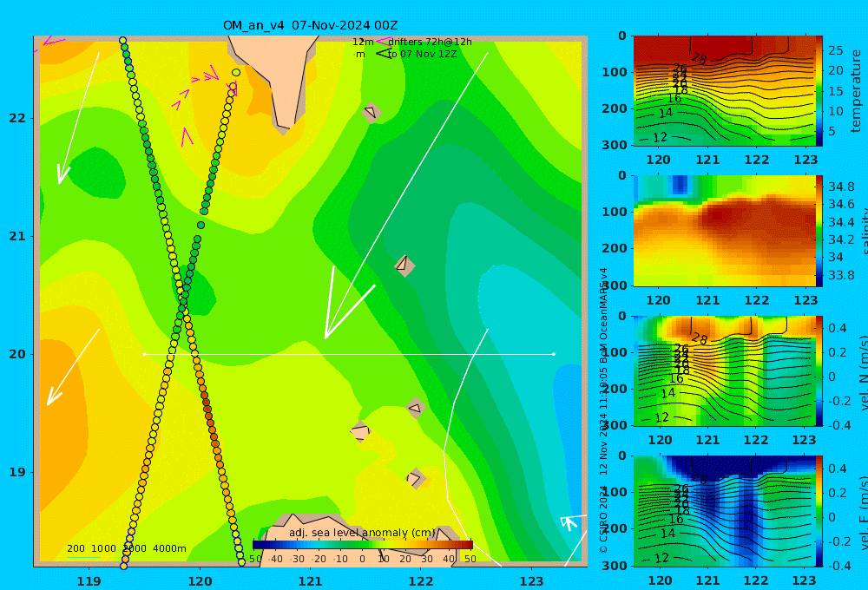The image size is (868, 590).
Task: Click the latitude label 20 on the main map
Action: pos(16,354)
